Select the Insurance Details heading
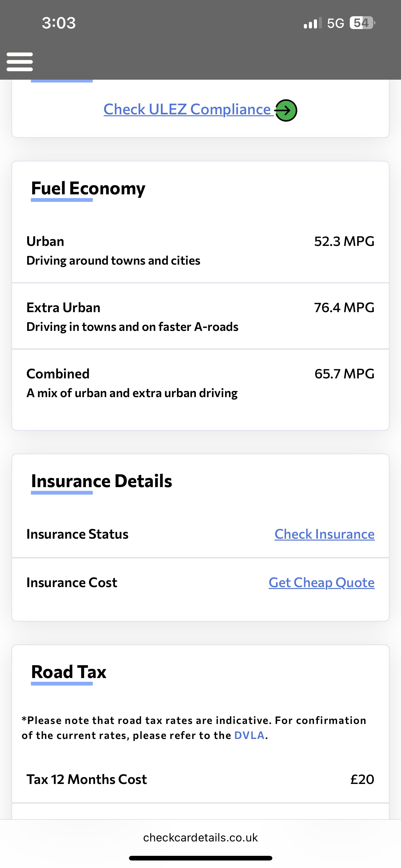The image size is (401, 868). coord(101,481)
